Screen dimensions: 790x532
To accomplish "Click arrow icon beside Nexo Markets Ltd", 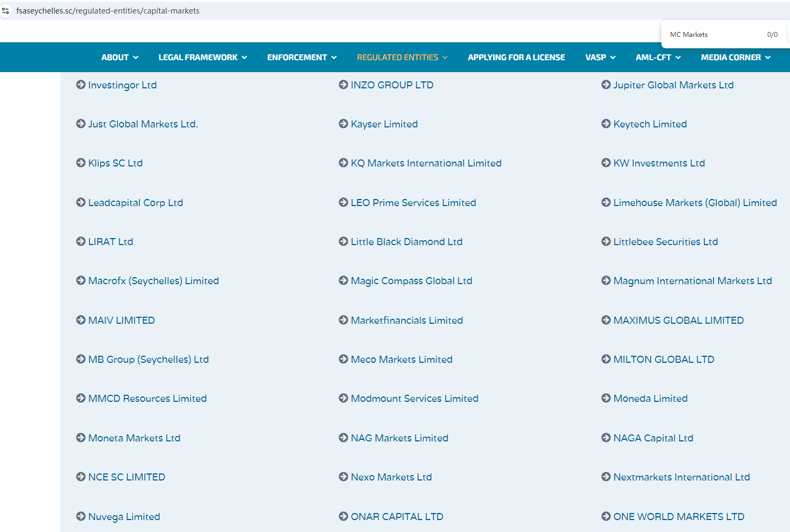I will [343, 477].
